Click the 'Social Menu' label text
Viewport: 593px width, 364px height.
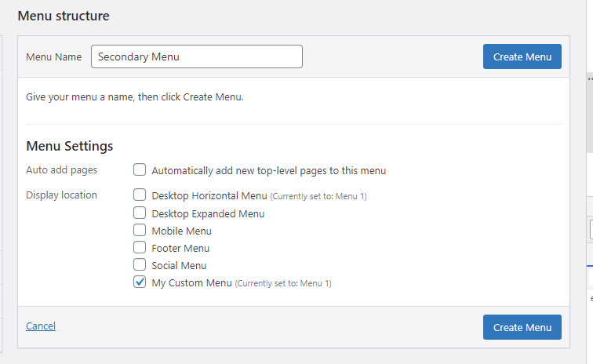coord(179,265)
